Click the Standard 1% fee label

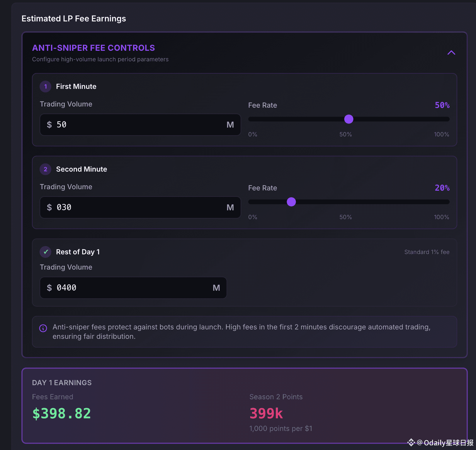427,252
